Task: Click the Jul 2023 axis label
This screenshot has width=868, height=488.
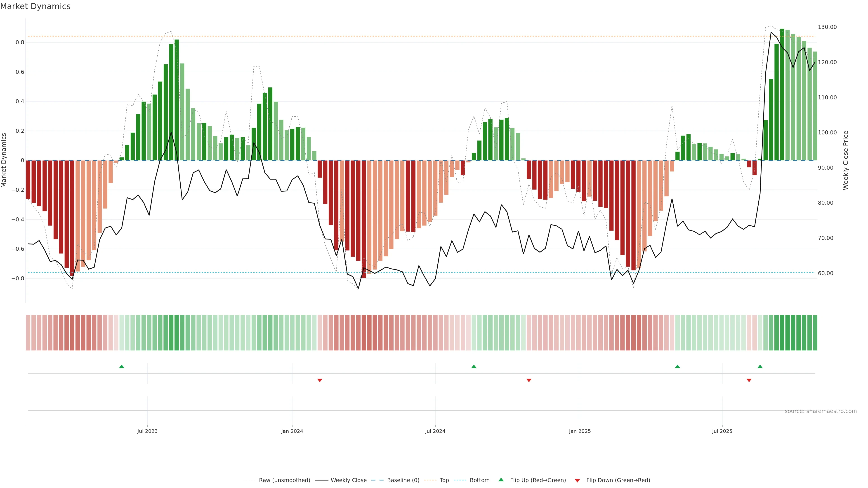Action: [147, 431]
